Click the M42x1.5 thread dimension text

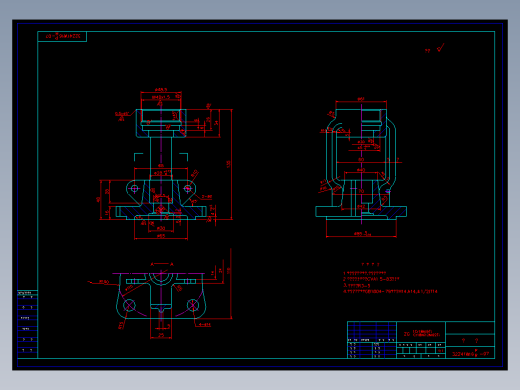click(x=161, y=97)
